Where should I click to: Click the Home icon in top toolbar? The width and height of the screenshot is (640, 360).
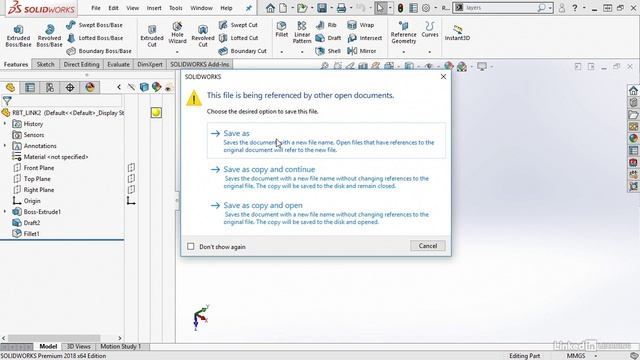tap(270, 8)
